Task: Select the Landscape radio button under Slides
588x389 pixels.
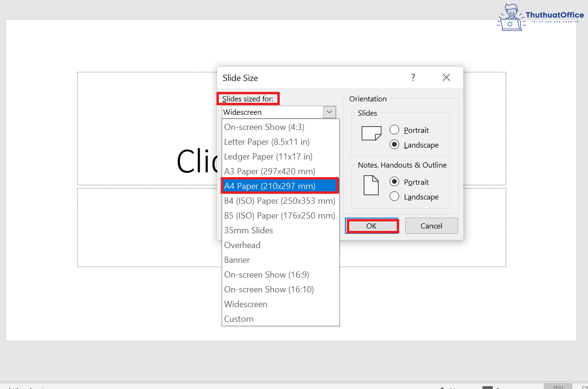Action: (394, 144)
